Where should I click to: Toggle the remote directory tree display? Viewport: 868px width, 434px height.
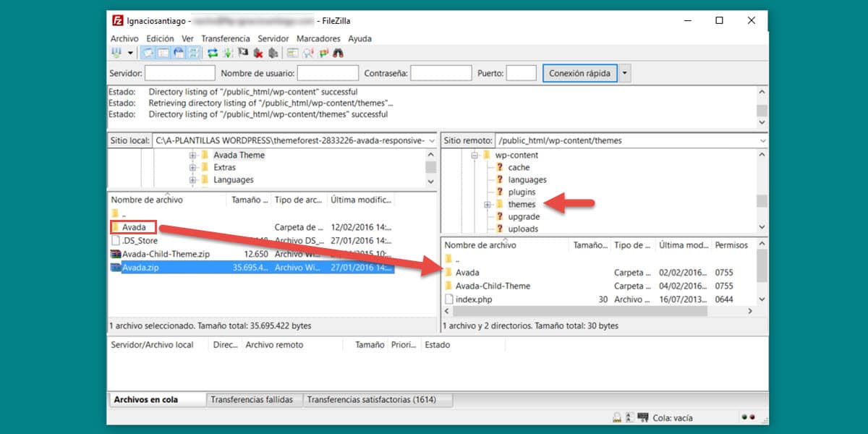[179, 53]
